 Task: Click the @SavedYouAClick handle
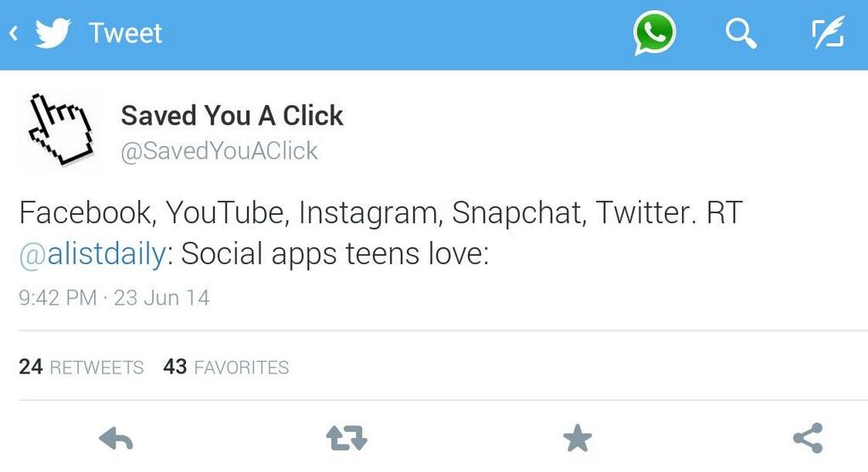[219, 151]
